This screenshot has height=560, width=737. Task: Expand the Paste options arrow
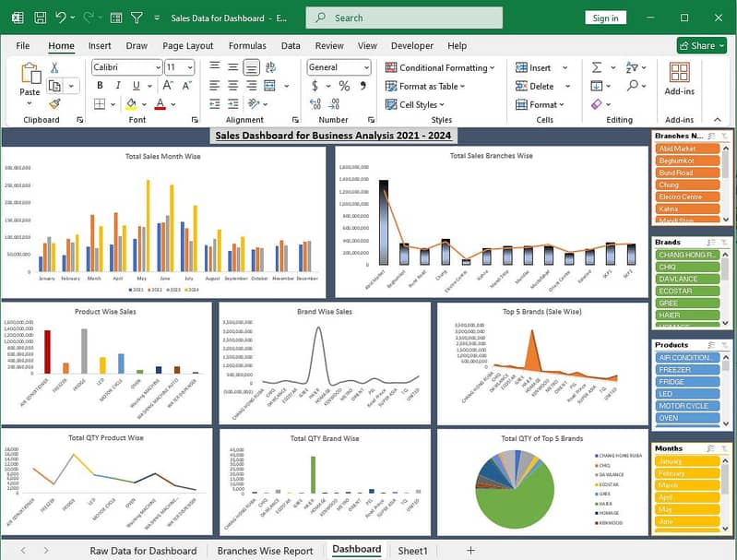coord(30,103)
